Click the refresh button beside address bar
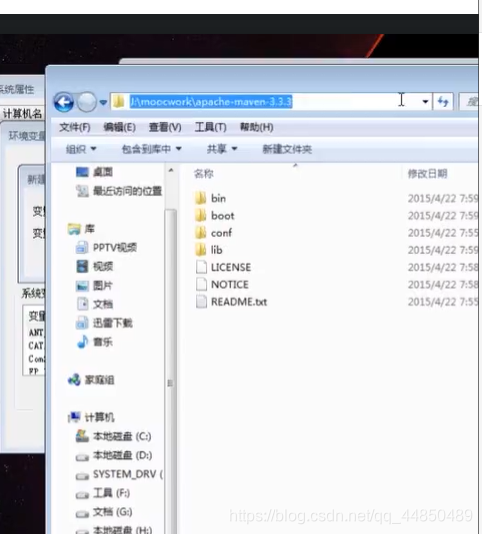The width and height of the screenshot is (482, 534). (443, 101)
